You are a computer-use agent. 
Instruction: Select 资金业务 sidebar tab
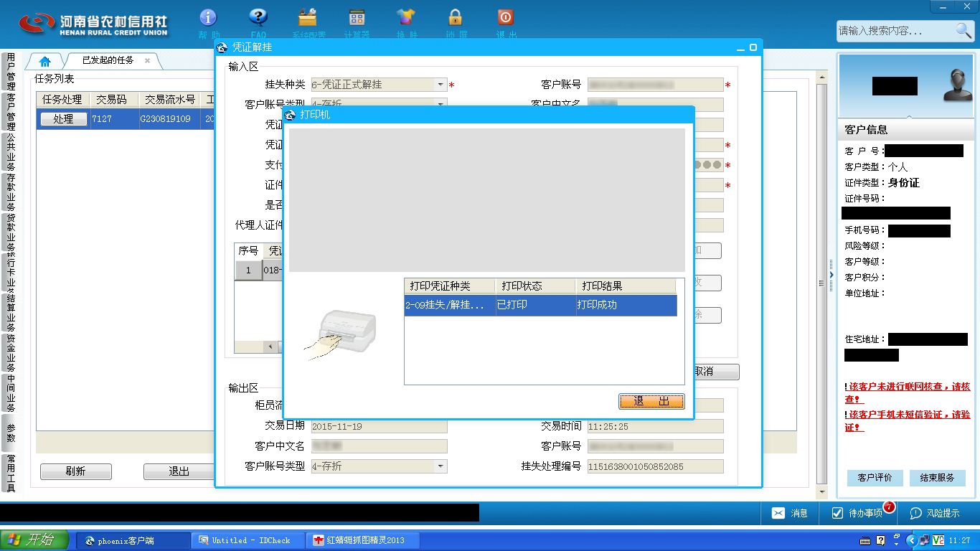11,352
